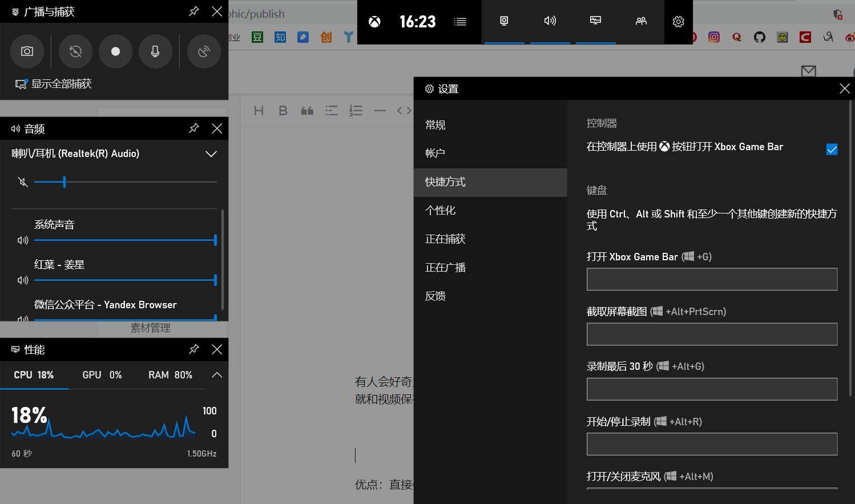Open the Audio widget from the top bar
This screenshot has width=855, height=504.
[x=550, y=22]
